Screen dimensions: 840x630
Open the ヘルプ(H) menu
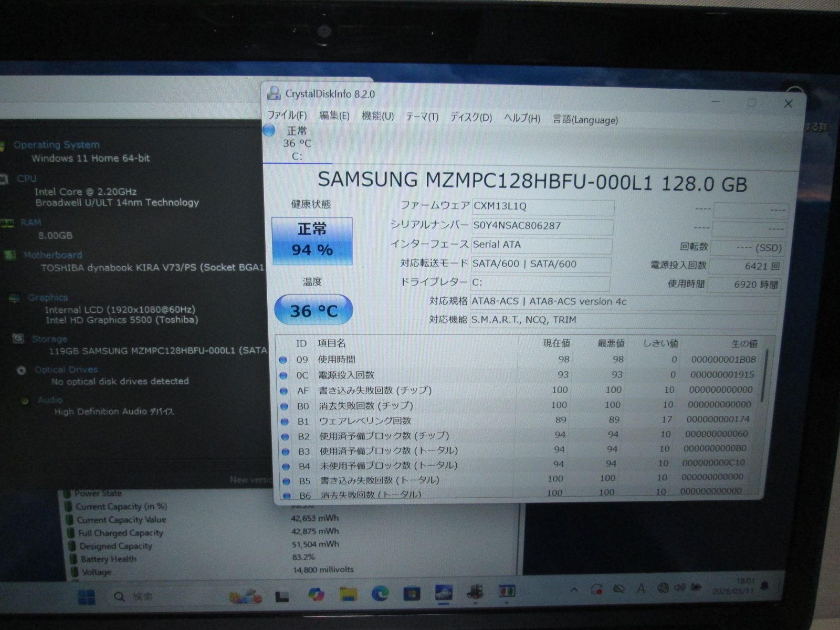[522, 118]
